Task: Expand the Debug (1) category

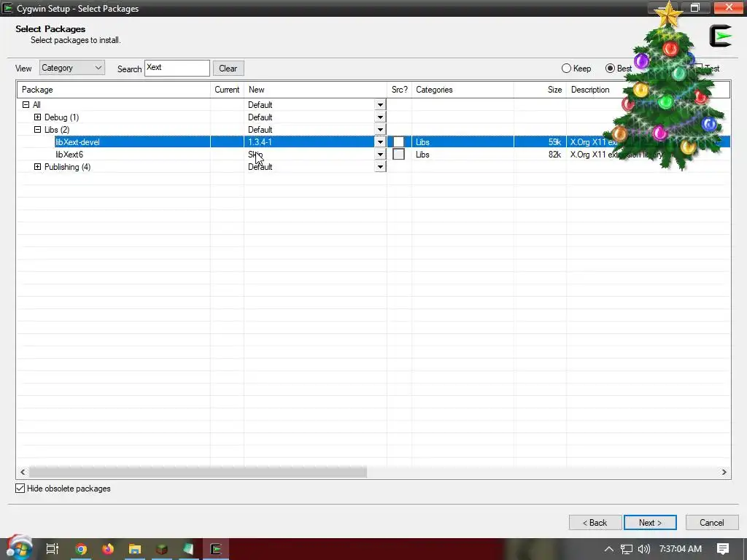Action: point(38,117)
